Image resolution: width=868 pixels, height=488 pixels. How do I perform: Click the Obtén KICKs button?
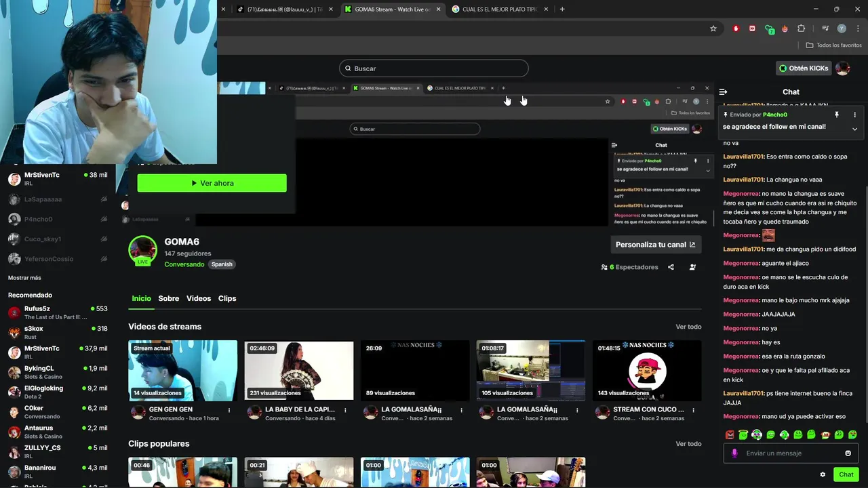click(804, 68)
